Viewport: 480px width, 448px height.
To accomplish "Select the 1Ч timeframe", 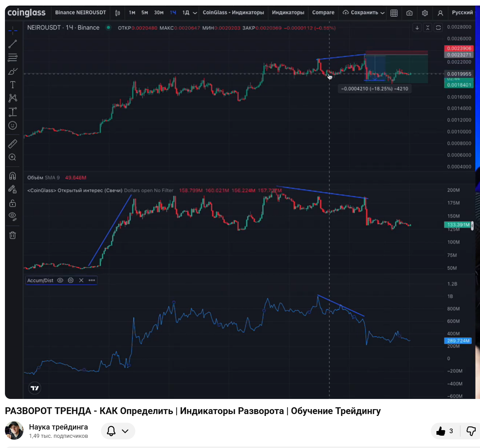I will coord(173,13).
